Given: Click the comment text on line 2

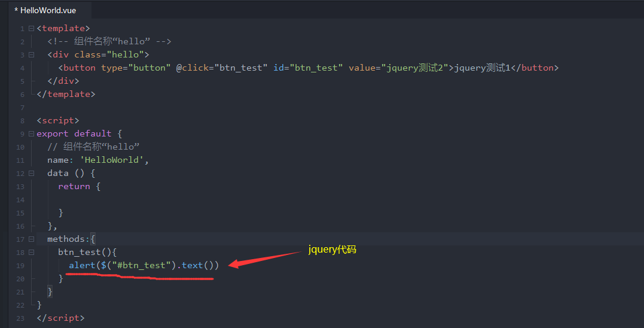Looking at the screenshot, I should click(x=109, y=41).
